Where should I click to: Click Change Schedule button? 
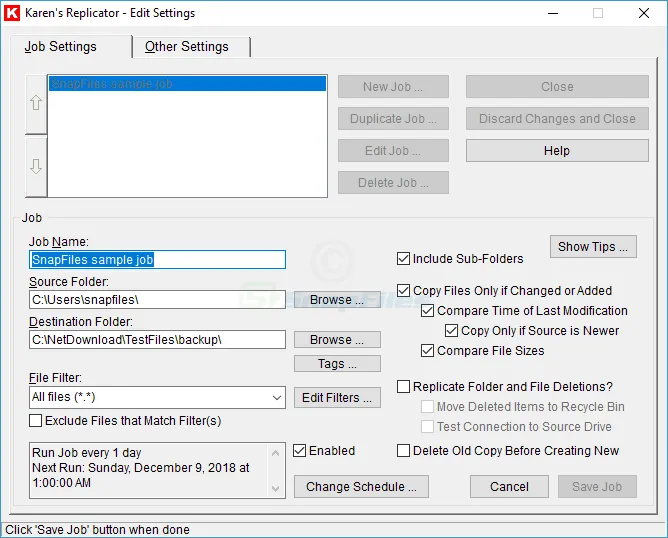coord(361,486)
